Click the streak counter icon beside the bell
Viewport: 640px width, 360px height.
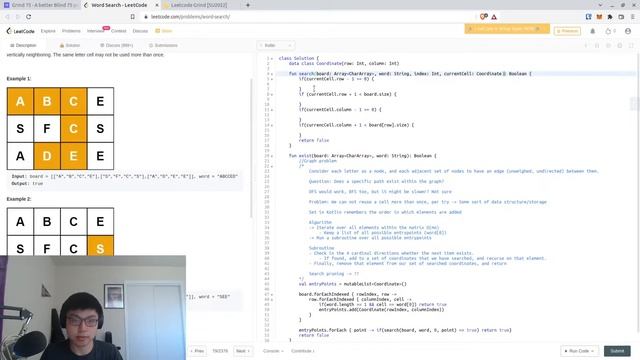611,31
